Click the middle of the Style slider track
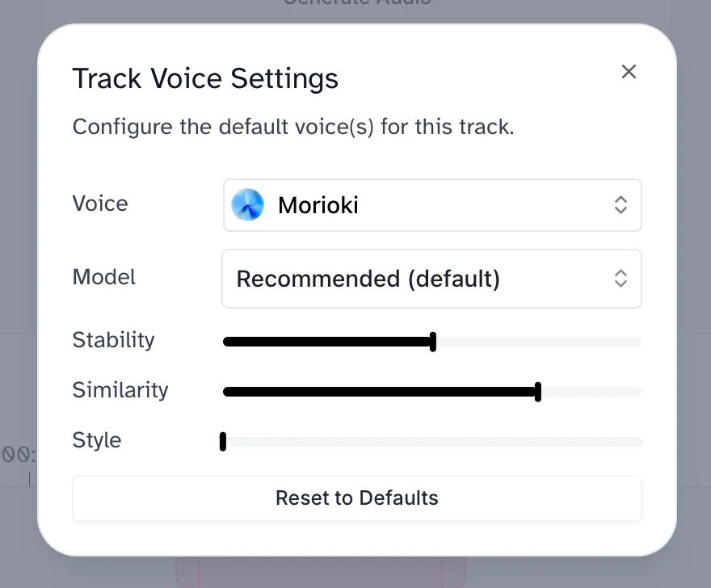 coord(432,442)
